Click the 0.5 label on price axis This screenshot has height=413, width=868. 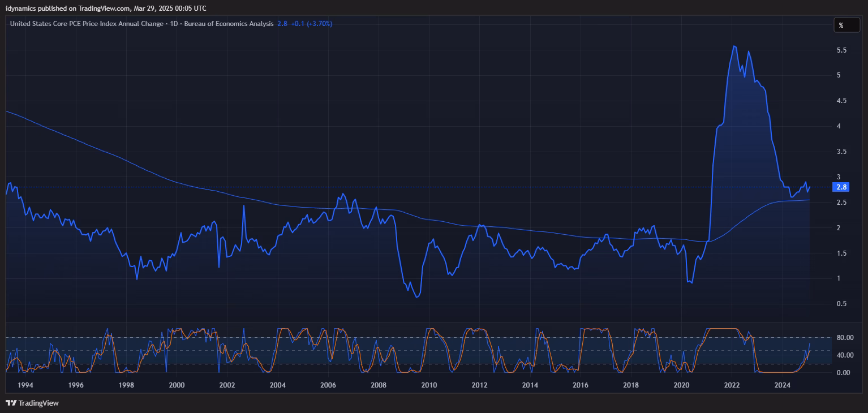coord(841,304)
